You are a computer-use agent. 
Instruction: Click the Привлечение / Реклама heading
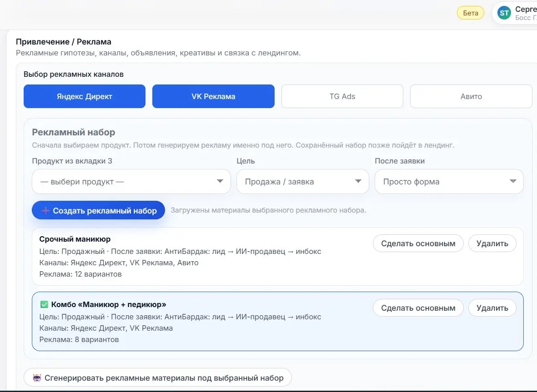point(64,42)
